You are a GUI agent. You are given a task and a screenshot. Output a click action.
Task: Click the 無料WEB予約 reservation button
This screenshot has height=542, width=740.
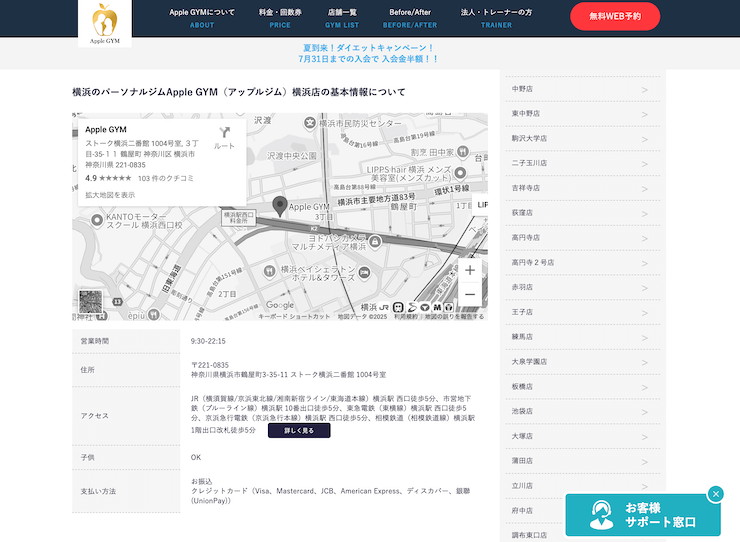615,16
